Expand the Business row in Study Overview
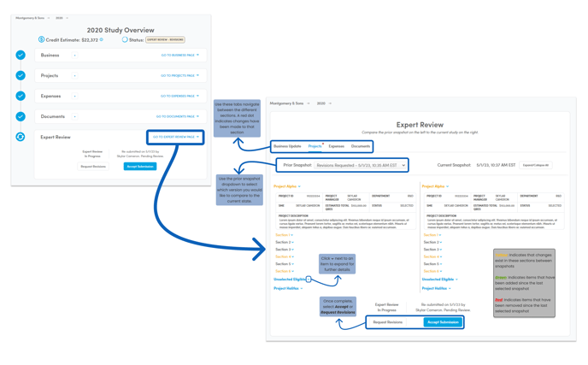This screenshot has height=365, width=588. pos(74,56)
